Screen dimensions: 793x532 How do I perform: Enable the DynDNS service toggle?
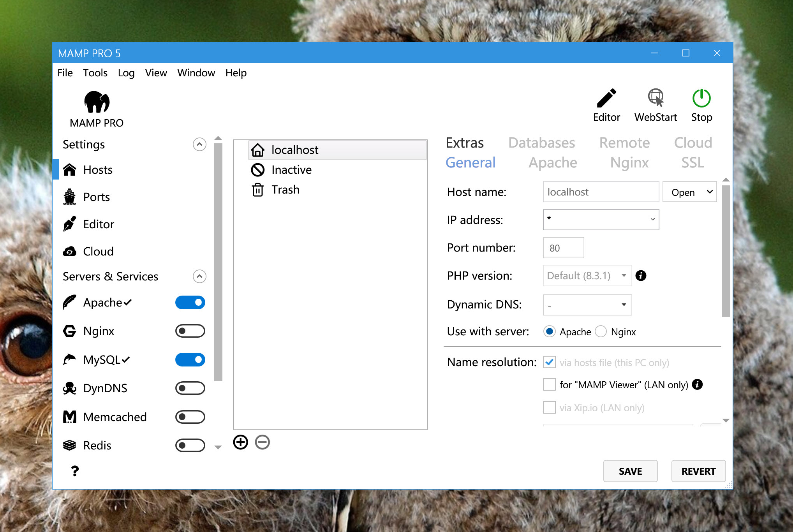pyautogui.click(x=190, y=388)
